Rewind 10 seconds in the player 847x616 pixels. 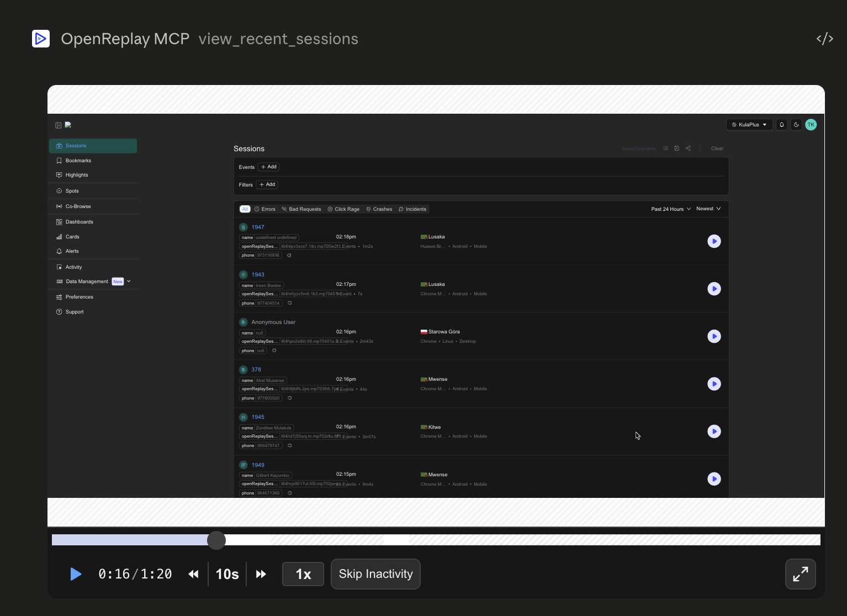tap(193, 574)
